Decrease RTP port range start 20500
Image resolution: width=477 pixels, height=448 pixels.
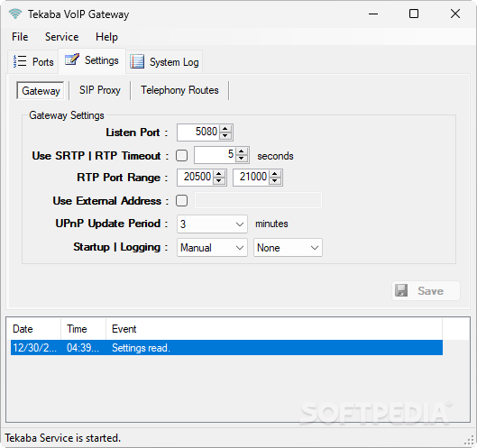pos(219,180)
